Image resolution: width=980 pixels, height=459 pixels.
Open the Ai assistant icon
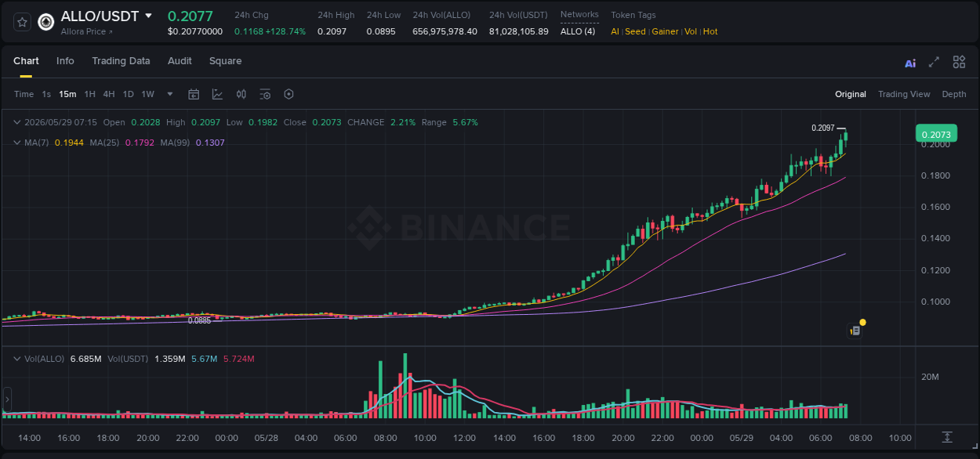click(x=910, y=63)
